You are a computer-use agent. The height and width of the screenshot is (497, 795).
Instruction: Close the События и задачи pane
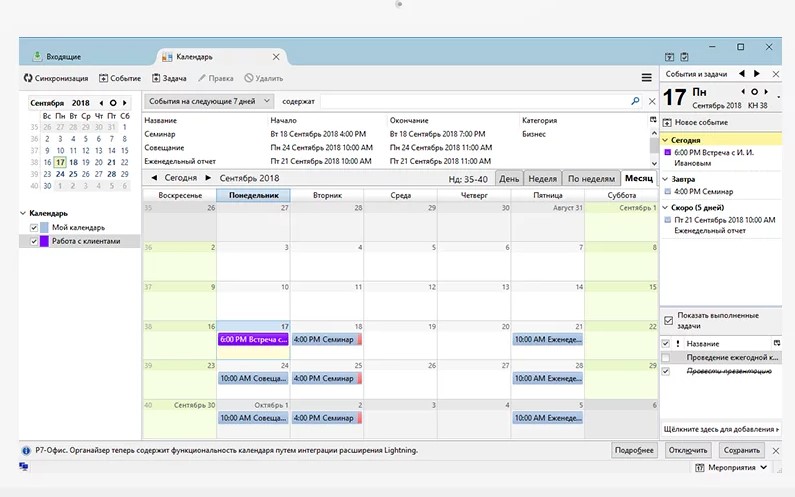click(776, 74)
